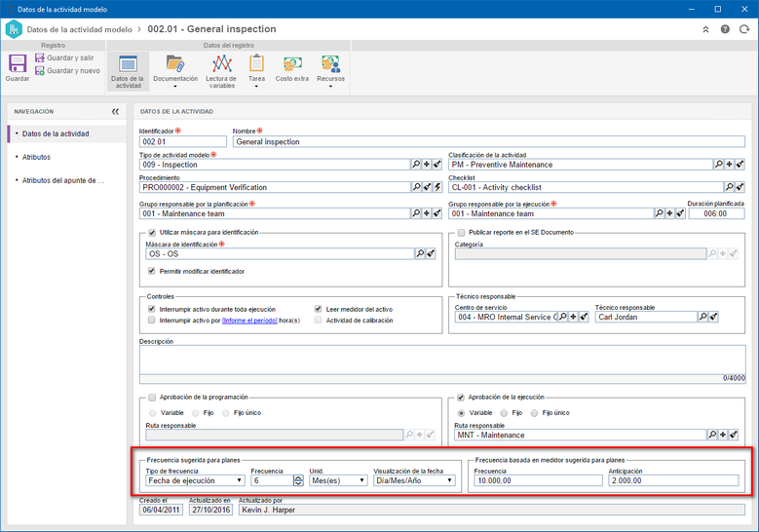
Task: Search Centro de servicio with magnifier
Action: point(562,317)
